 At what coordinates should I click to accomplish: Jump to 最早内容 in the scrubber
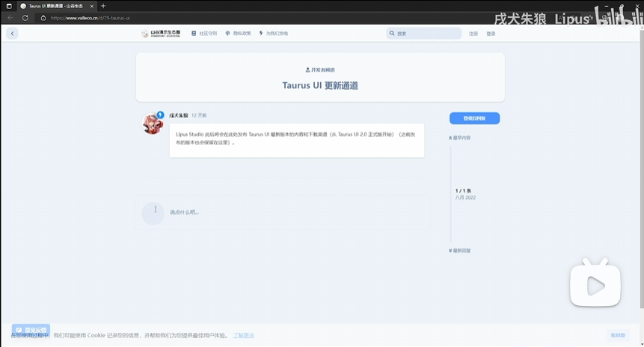point(459,138)
